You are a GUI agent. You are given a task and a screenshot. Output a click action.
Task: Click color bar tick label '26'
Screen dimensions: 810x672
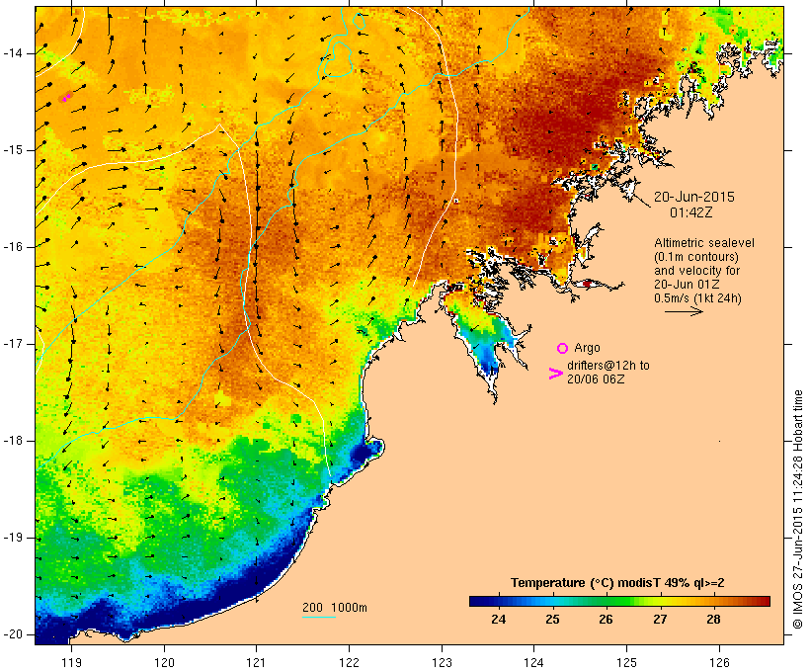coord(606,619)
